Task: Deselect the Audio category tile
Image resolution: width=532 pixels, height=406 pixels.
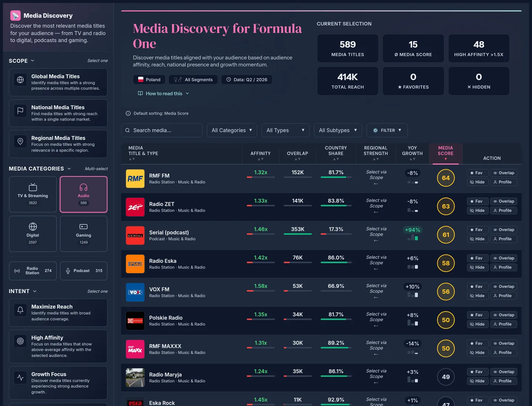Action: (83, 194)
